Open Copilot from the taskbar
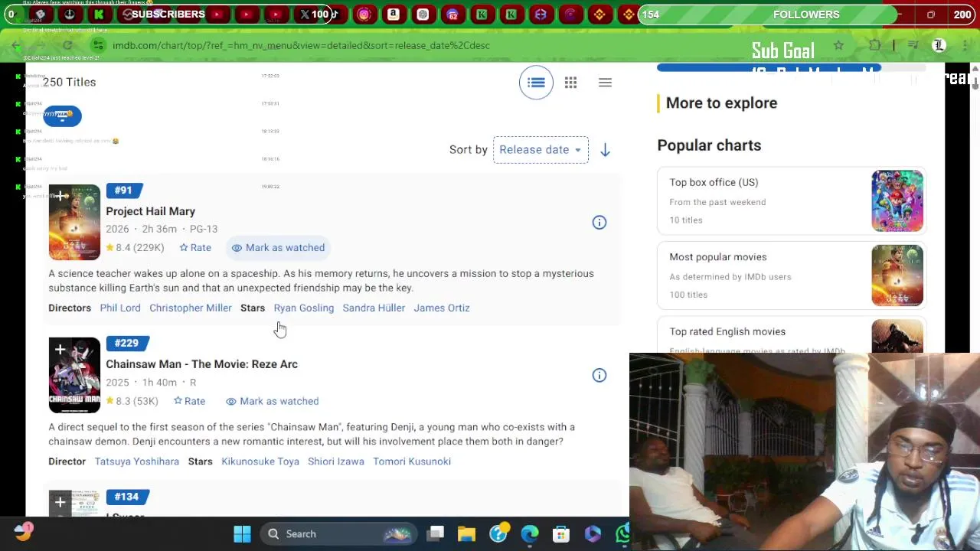 click(593, 534)
